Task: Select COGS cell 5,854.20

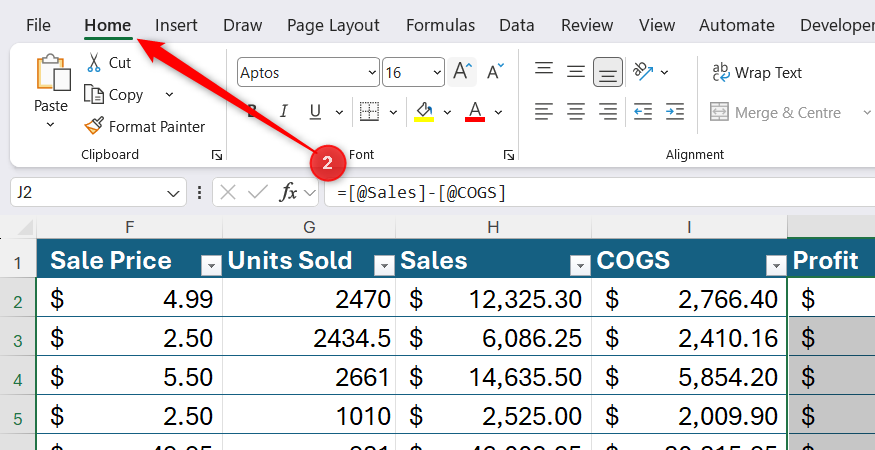Action: pos(690,377)
